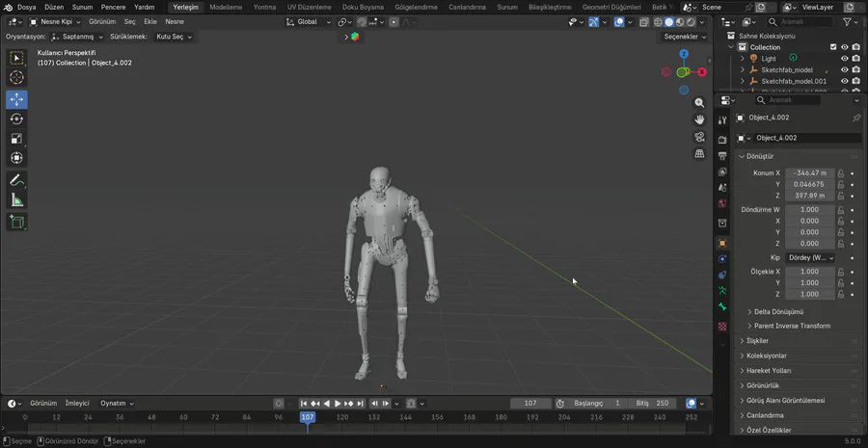868x448 pixels.
Task: Hide Sketchfab_model in viewport
Action: pos(845,69)
